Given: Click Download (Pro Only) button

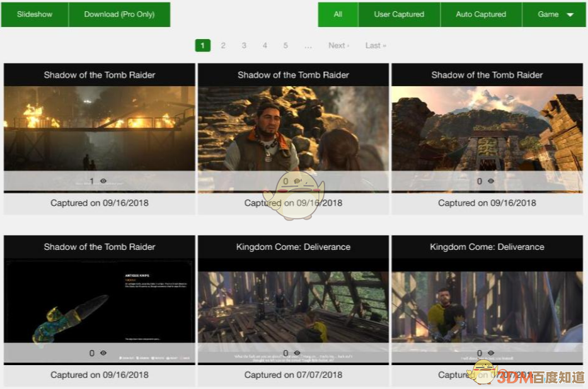Looking at the screenshot, I should click(119, 14).
